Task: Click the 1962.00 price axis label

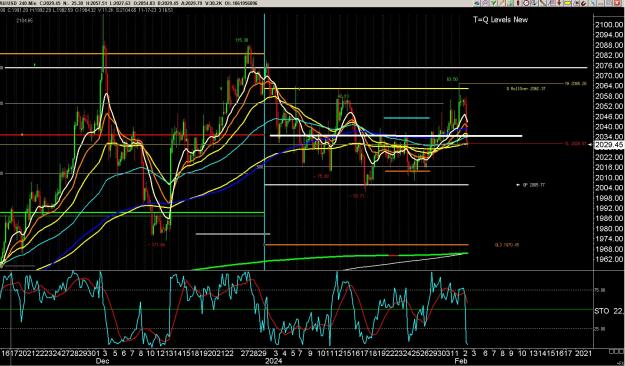Action: 609,259
